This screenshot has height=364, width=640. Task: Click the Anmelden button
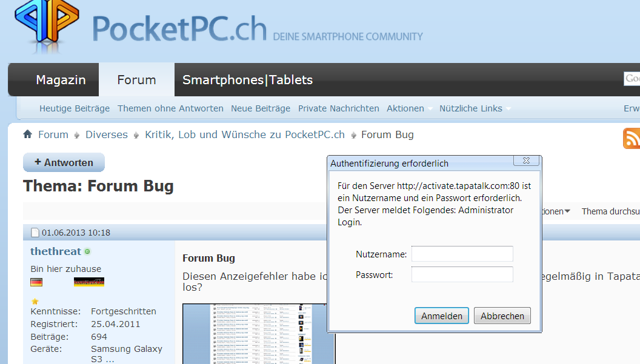pyautogui.click(x=442, y=316)
